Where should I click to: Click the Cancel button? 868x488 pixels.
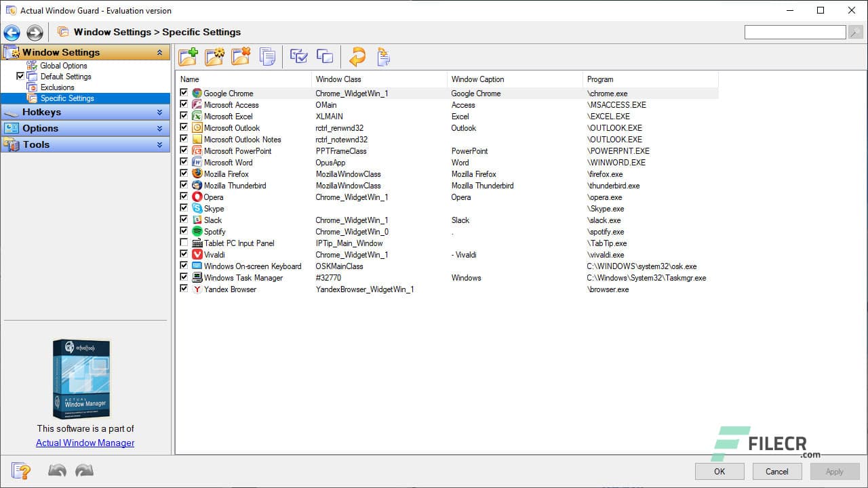pyautogui.click(x=776, y=471)
